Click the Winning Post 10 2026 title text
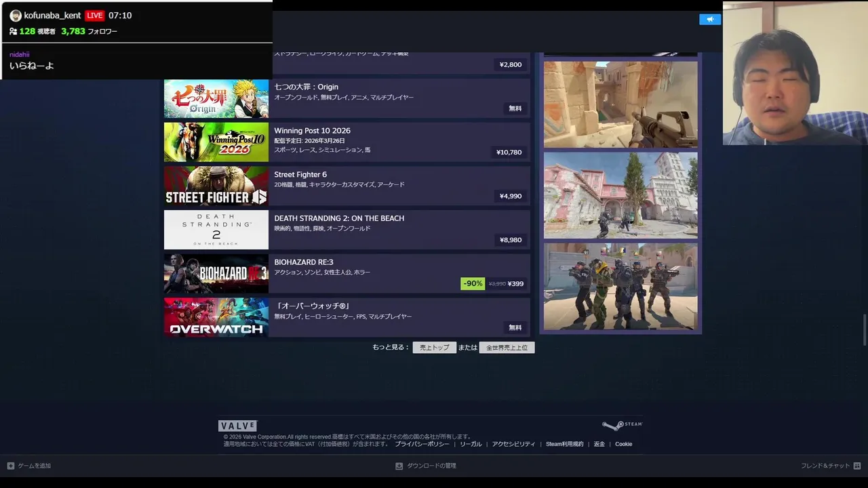Viewport: 868px width, 488px height. tap(312, 131)
